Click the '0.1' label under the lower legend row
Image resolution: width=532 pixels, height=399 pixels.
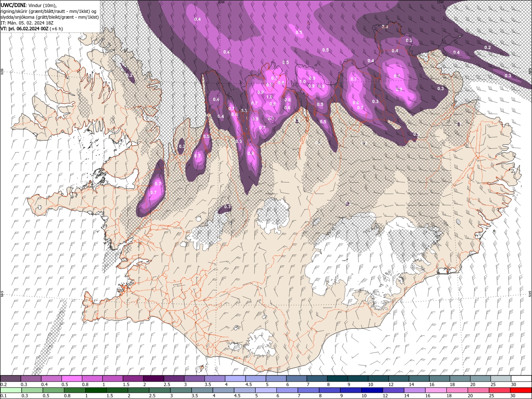pos(2,396)
